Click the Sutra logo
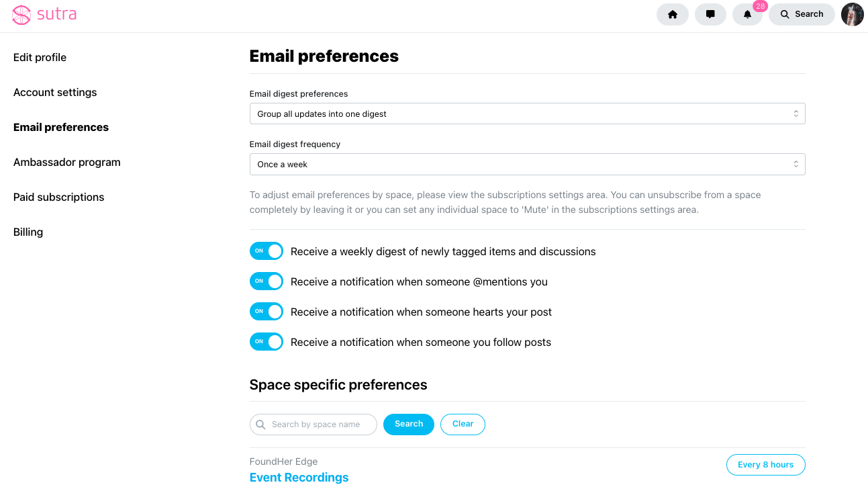 44,14
